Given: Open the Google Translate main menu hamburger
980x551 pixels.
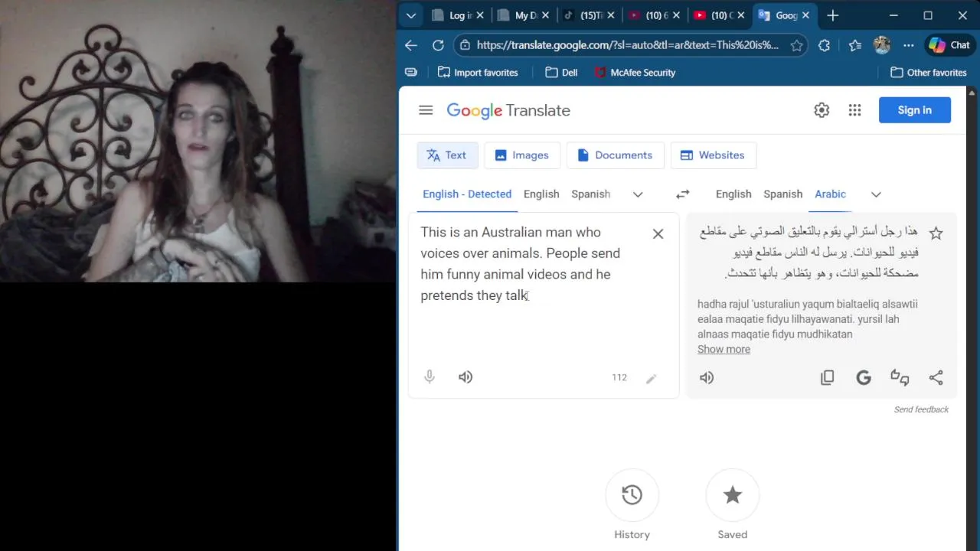Looking at the screenshot, I should (x=426, y=110).
